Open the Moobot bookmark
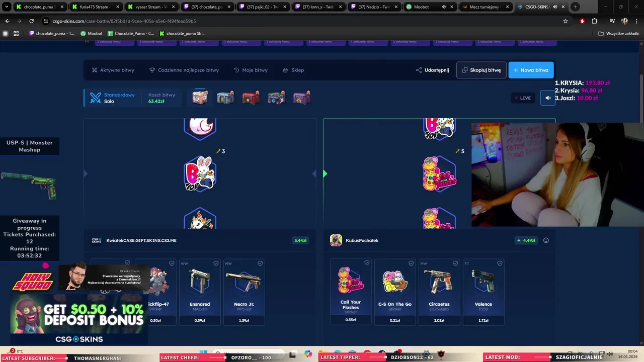This screenshot has height=362, width=644. coord(91,34)
